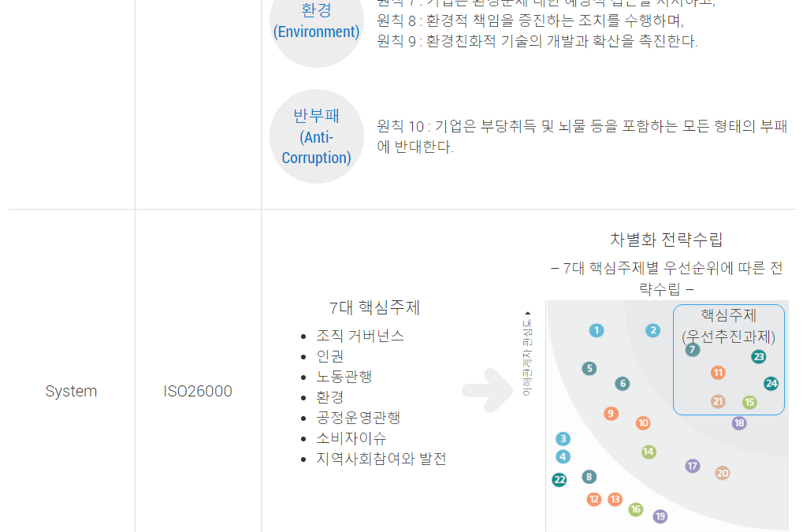Click the 핵심주제 (우선추진과제) box title
Viewport: 803px width, 532px height.
click(x=728, y=326)
